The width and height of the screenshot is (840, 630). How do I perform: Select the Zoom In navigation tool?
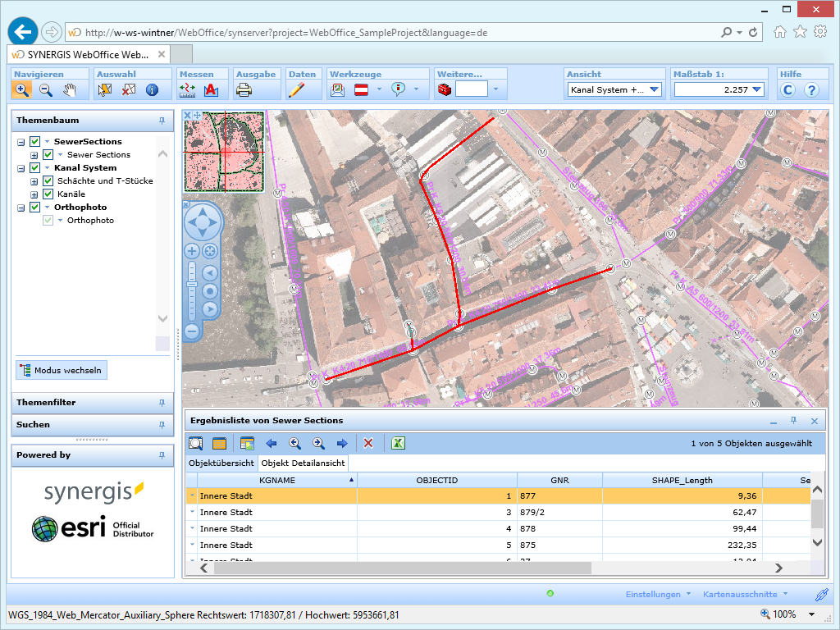coord(21,89)
